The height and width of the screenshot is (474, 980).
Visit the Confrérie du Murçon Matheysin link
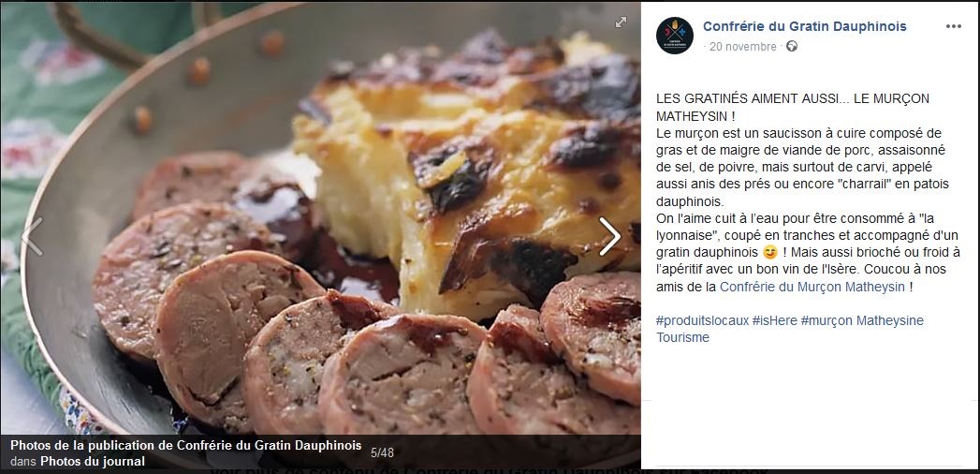[812, 287]
